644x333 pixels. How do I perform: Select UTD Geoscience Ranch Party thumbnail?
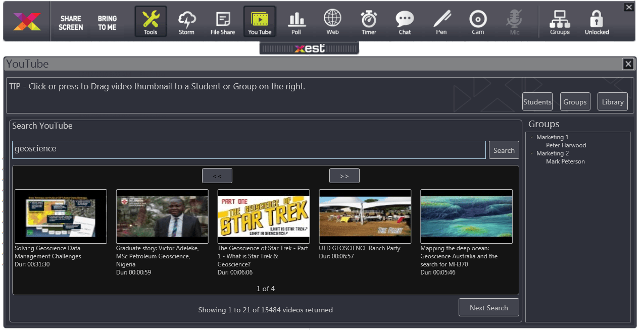click(x=365, y=216)
